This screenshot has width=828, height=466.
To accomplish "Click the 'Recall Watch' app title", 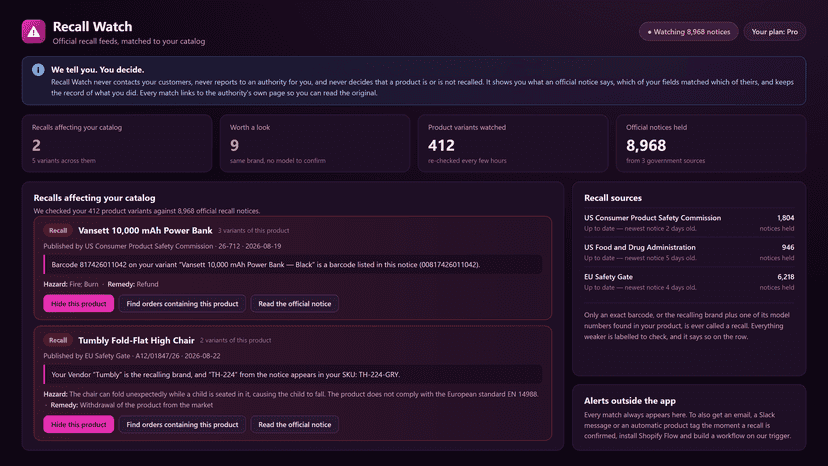I will click(92, 26).
